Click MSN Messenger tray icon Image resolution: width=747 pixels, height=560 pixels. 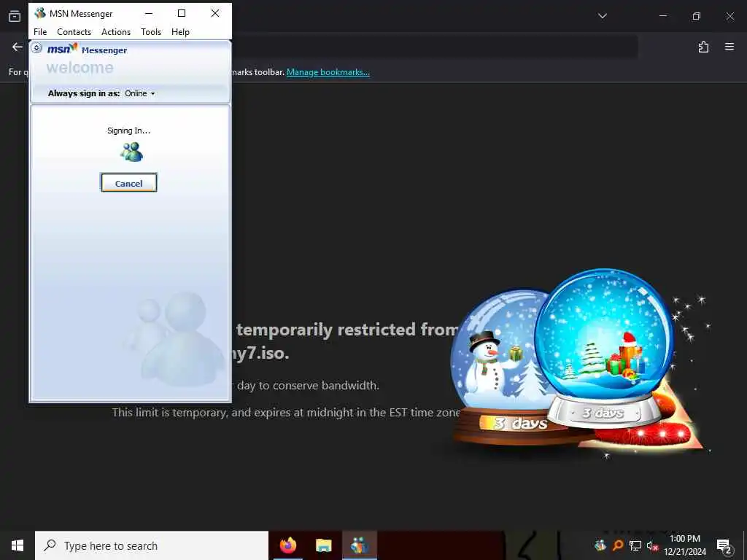[x=600, y=545]
